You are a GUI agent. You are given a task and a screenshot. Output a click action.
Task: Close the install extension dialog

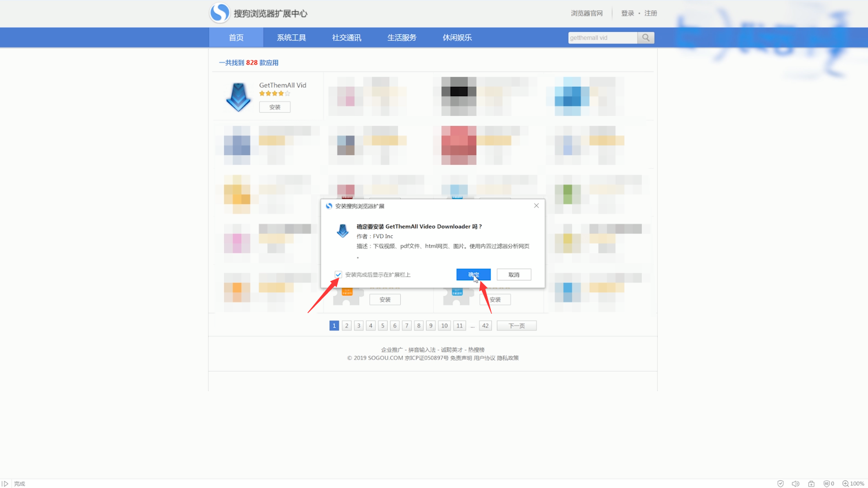tap(536, 206)
